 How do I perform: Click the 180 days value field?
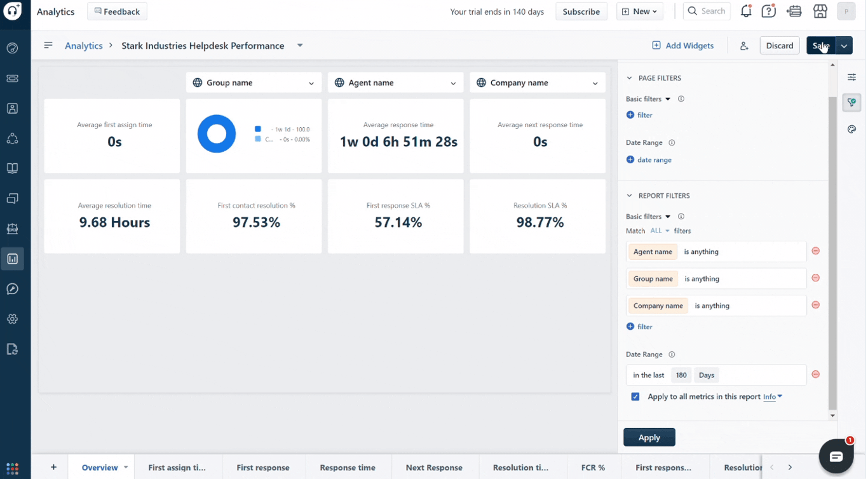[x=681, y=375]
